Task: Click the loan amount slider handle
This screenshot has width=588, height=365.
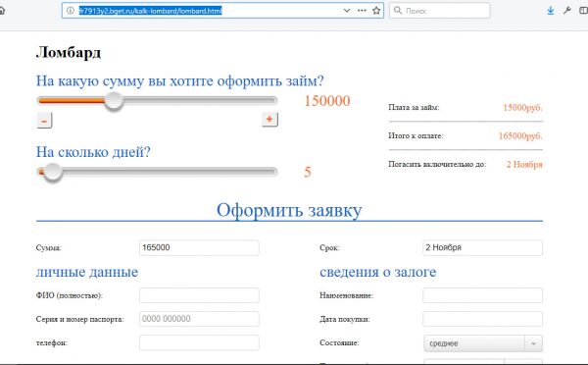Action: [114, 101]
